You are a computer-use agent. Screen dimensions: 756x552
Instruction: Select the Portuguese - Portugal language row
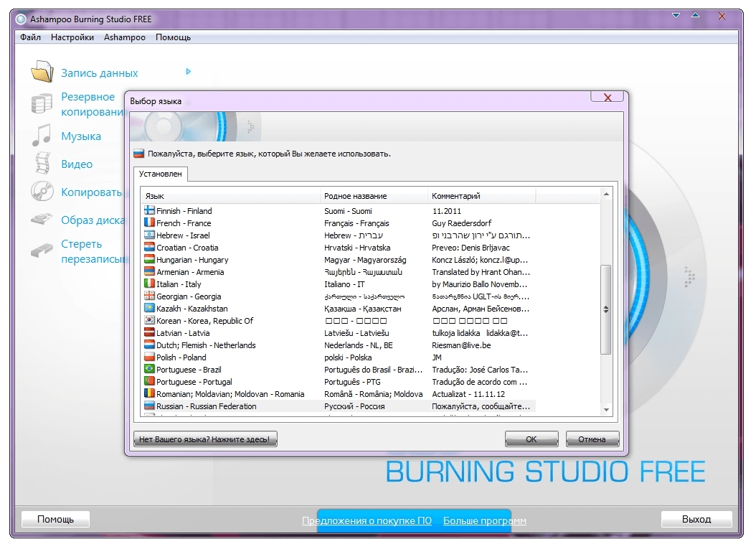[x=339, y=382]
